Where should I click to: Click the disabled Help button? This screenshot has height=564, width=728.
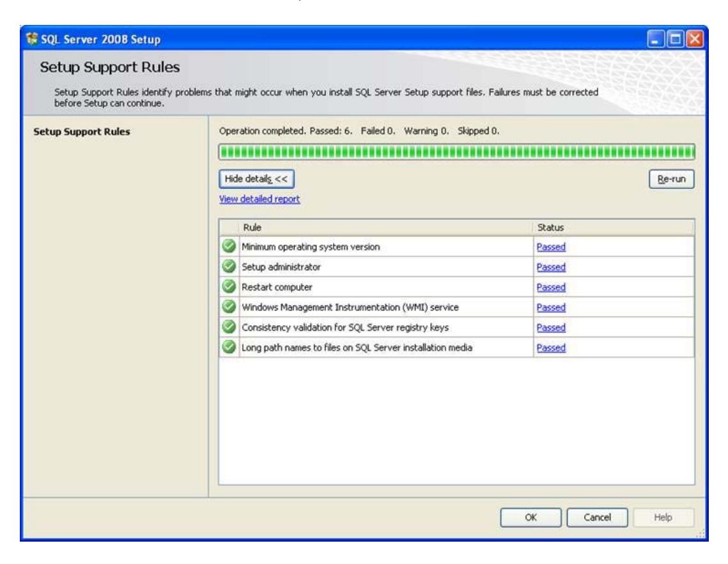(x=663, y=517)
